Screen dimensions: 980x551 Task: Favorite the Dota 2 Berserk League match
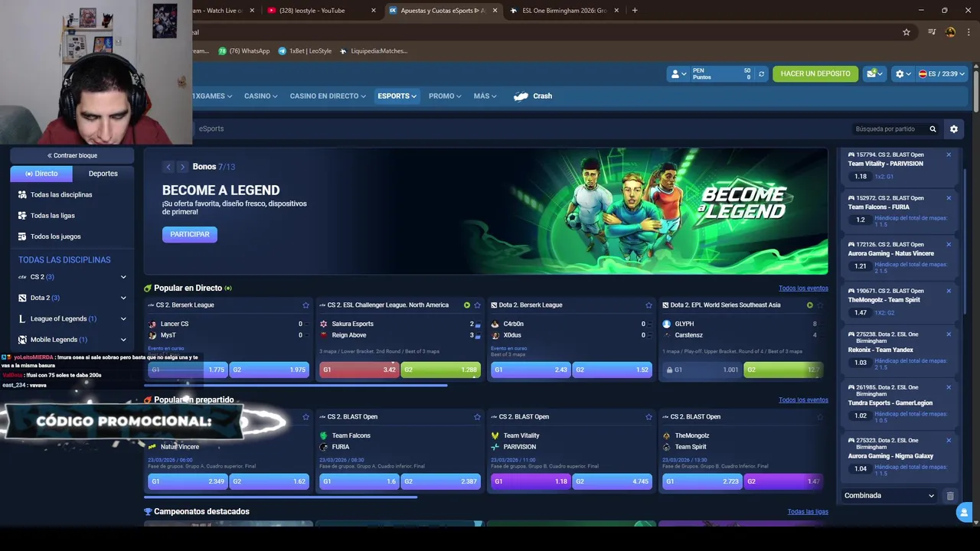[648, 305]
